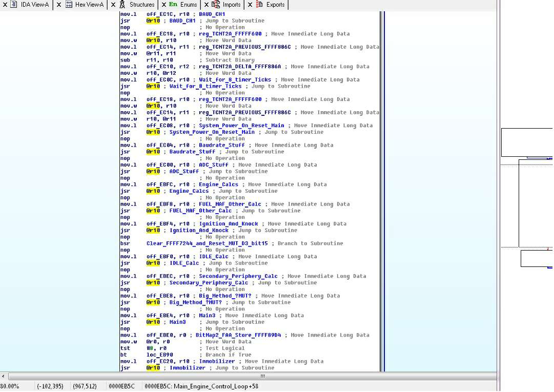The width and height of the screenshot is (554, 392).
Task: Click the IDA View-A tab icon
Action: point(13,5)
